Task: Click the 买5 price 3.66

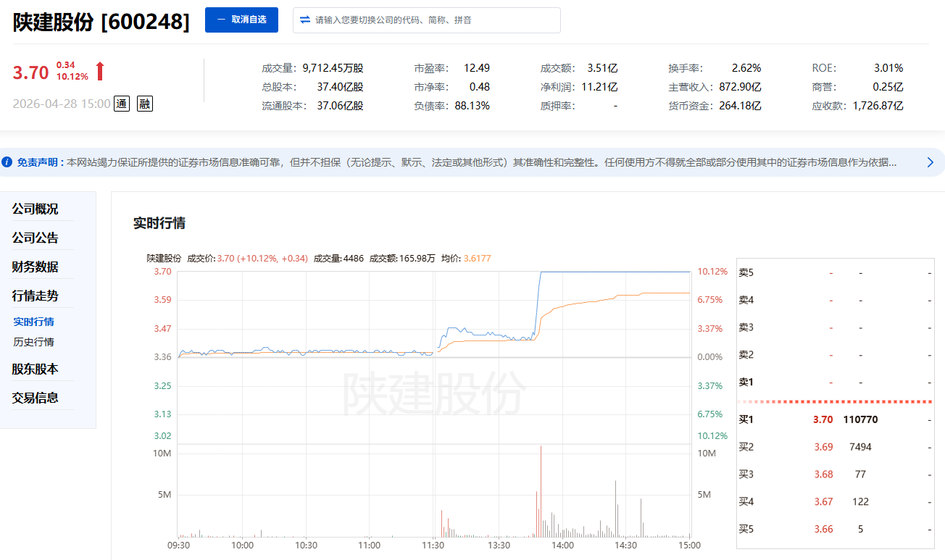Action: pos(823,529)
